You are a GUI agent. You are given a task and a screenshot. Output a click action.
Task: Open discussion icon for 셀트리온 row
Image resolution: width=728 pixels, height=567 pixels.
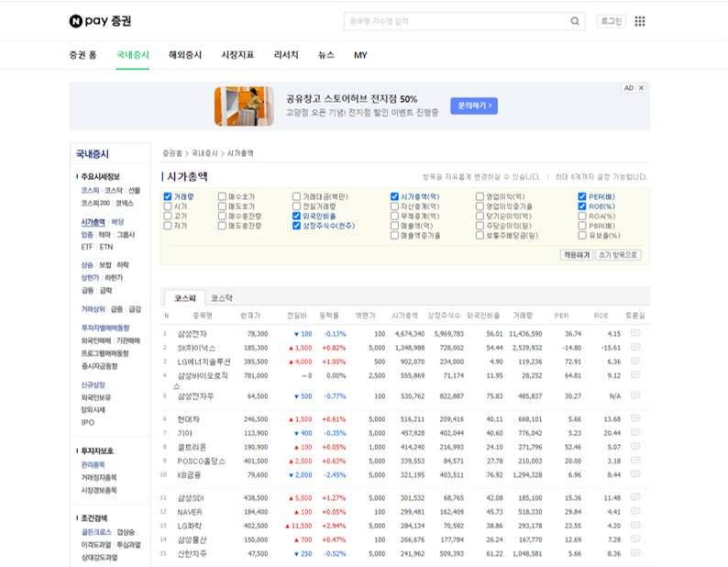coord(635,447)
